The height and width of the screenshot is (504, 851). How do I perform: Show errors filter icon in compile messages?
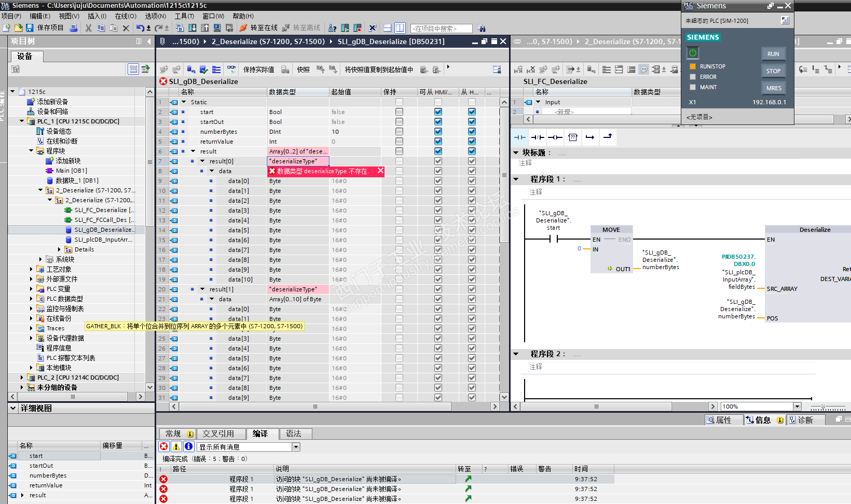pyautogui.click(x=164, y=446)
